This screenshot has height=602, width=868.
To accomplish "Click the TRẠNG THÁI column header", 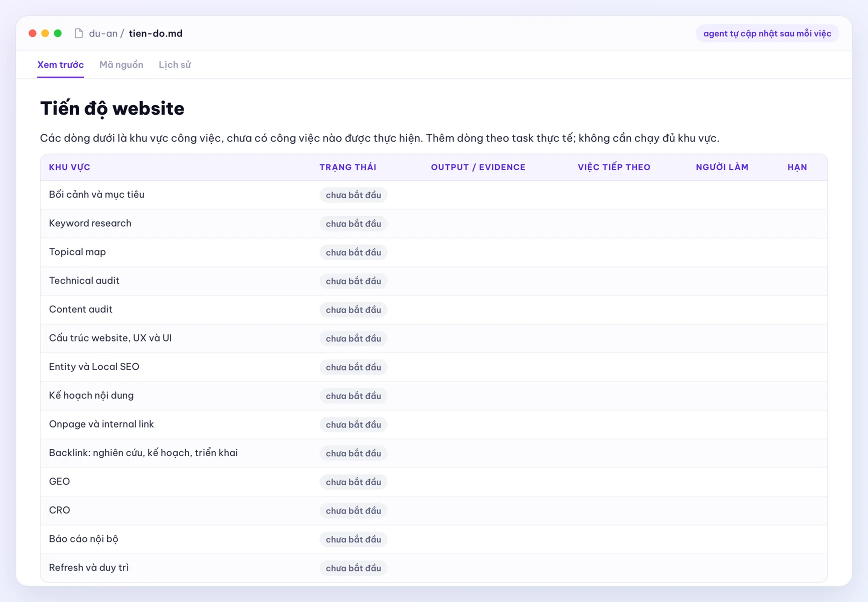I will click(348, 167).
